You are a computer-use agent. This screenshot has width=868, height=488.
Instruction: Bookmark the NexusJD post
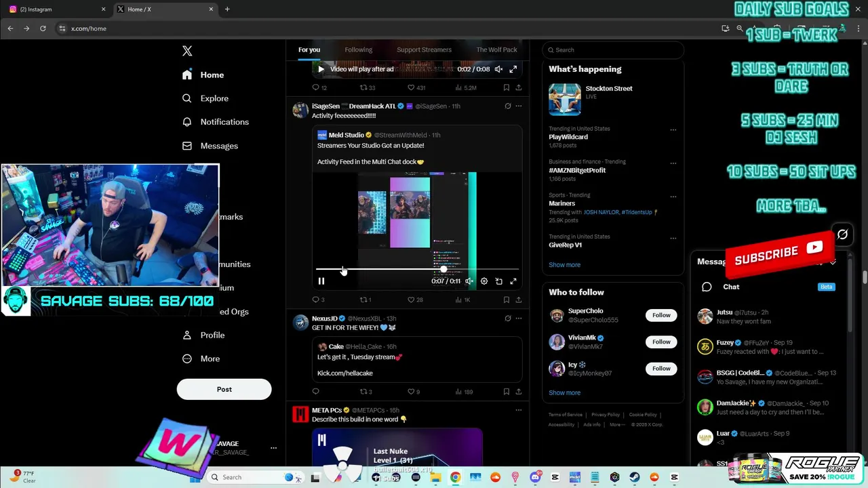click(507, 392)
